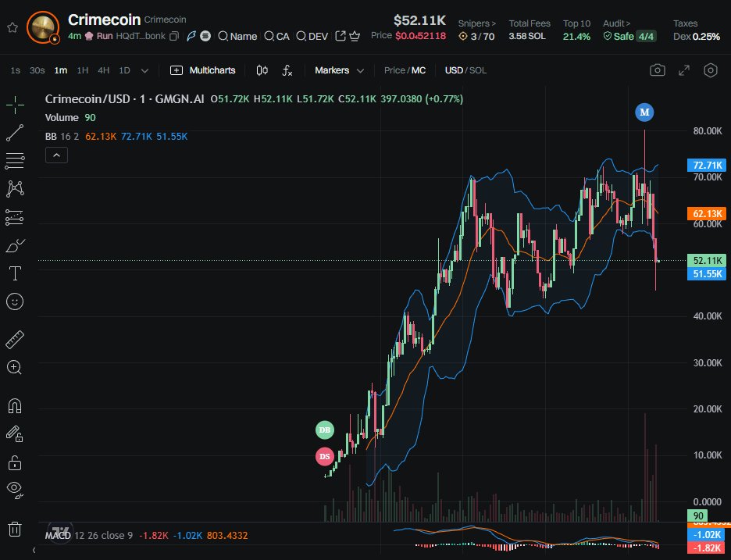731x560 pixels.
Task: Open the Crimecoin token avatar
Action: (43, 27)
